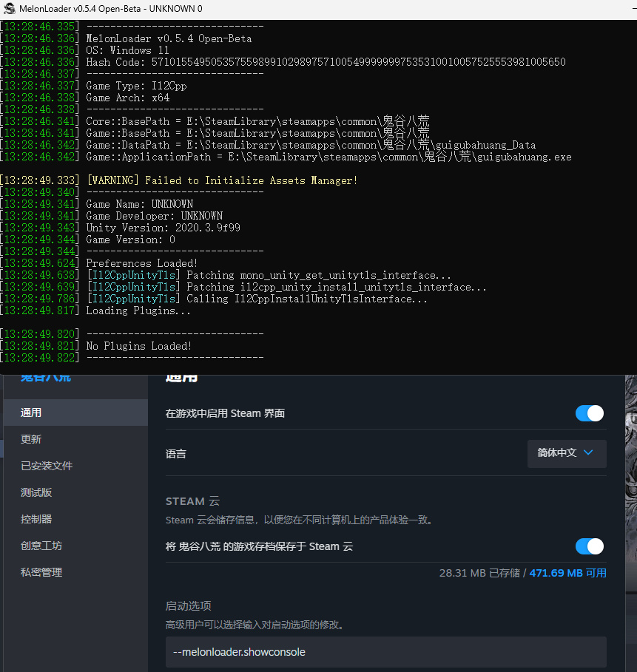The width and height of the screenshot is (637, 672).
Task: Click the Game Arch: x64 line
Action: [x=128, y=98]
